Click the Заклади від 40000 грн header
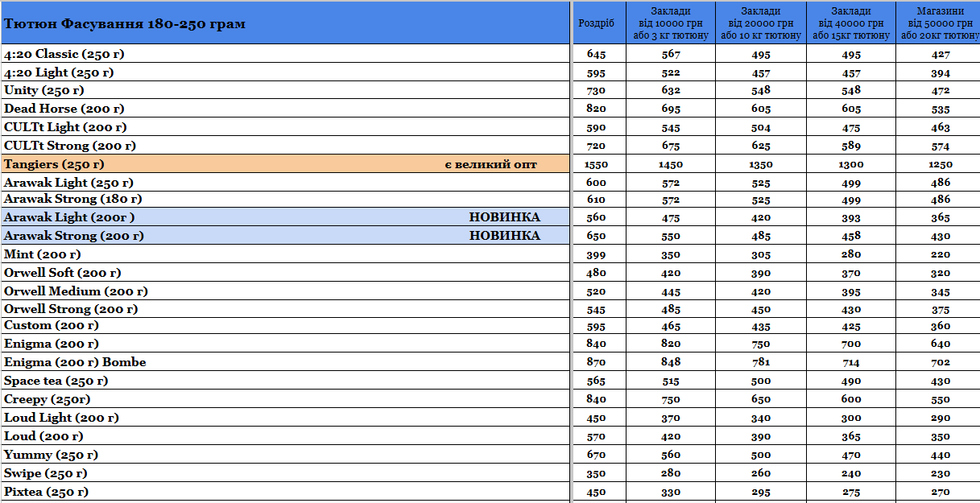The width and height of the screenshot is (980, 503). 851,23
